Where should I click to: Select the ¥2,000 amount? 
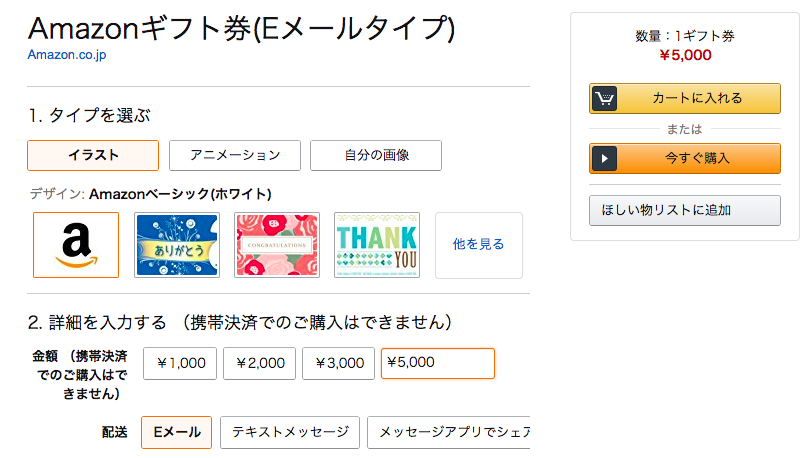pos(259,363)
